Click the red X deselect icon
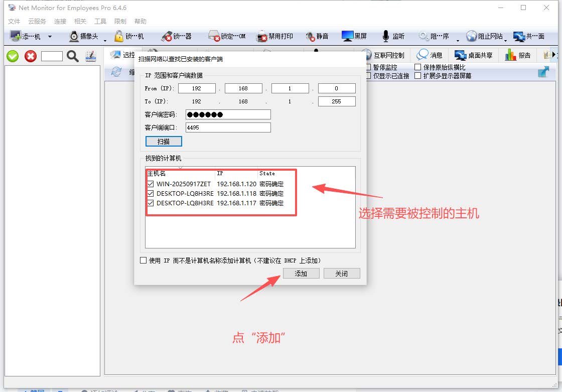Screen dimensions: 562x392 click(x=31, y=56)
